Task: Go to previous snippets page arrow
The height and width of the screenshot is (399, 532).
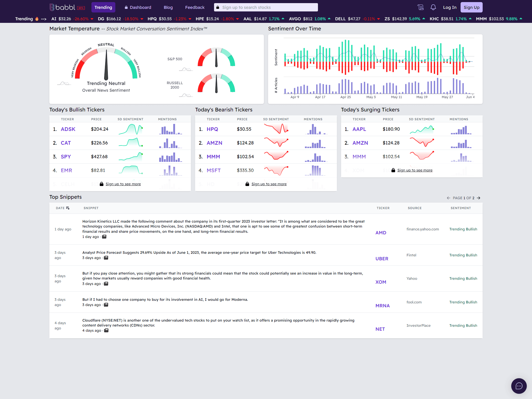Action: click(x=448, y=198)
